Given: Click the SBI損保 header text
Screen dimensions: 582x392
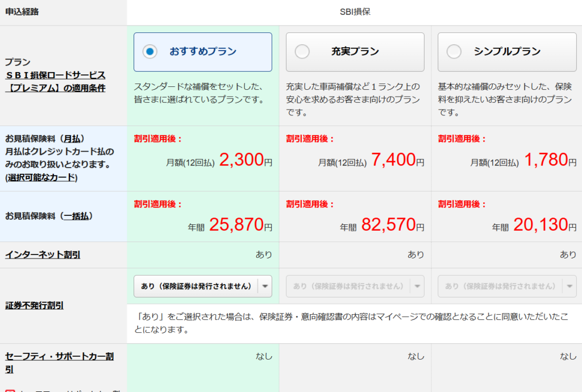Looking at the screenshot, I should [354, 12].
